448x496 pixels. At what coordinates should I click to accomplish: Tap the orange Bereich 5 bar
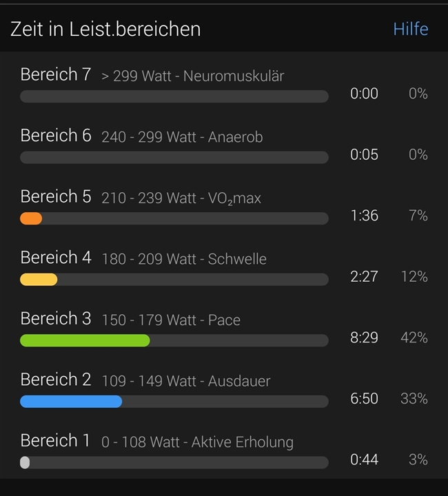[31, 218]
